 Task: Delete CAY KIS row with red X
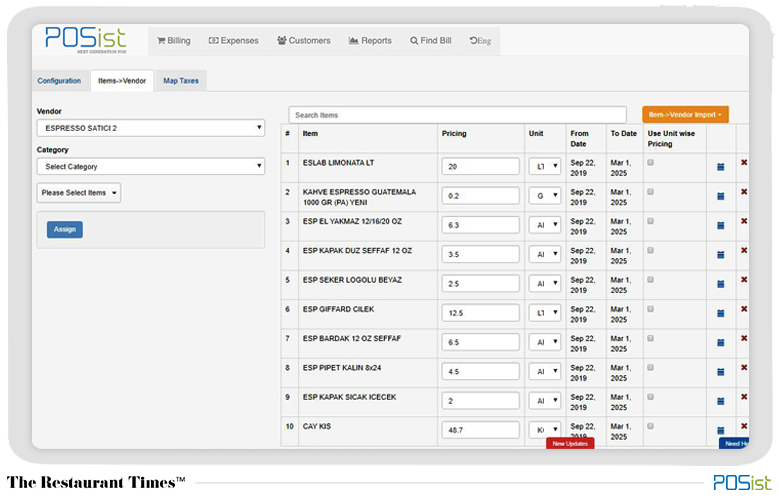(x=744, y=426)
